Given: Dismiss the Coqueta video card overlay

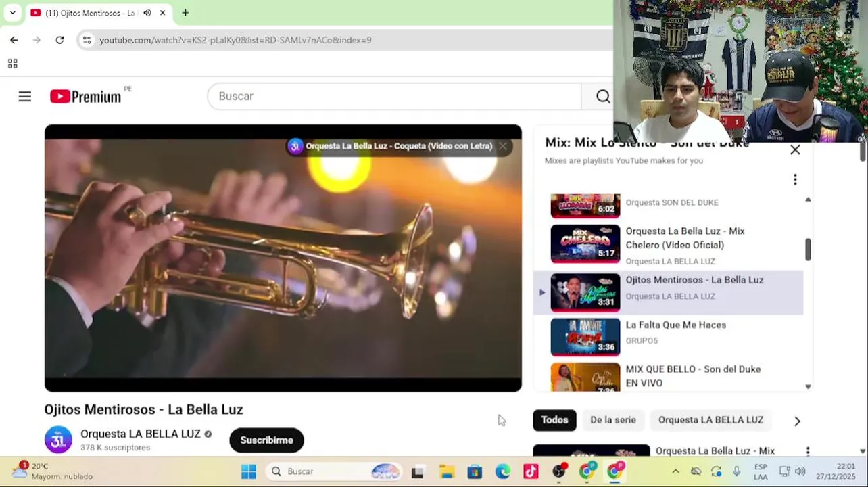Looking at the screenshot, I should coord(503,146).
